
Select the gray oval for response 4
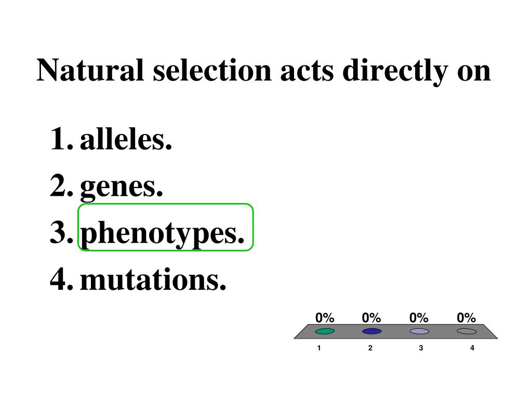click(x=467, y=331)
